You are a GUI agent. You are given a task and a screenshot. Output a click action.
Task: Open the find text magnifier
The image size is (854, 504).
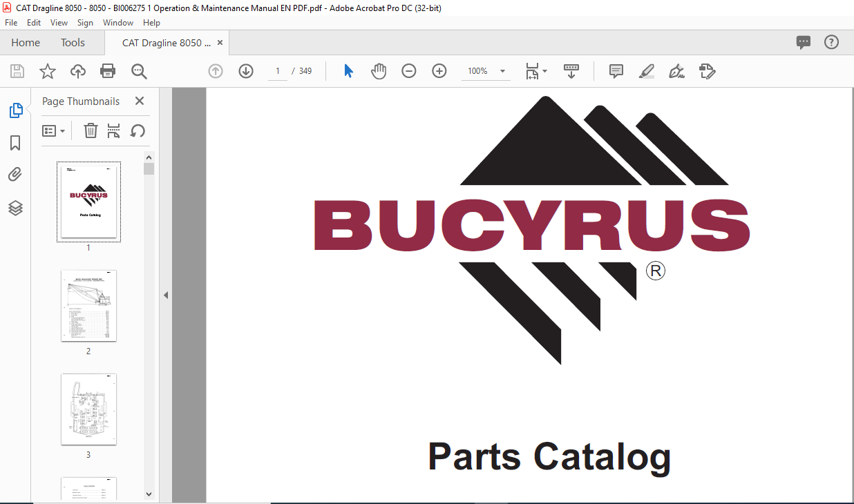click(x=139, y=71)
